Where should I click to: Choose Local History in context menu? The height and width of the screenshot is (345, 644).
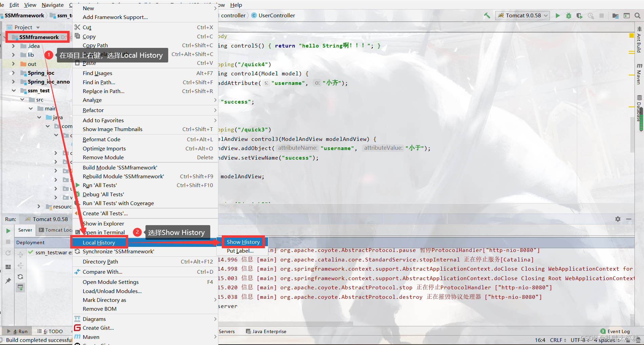(145, 242)
